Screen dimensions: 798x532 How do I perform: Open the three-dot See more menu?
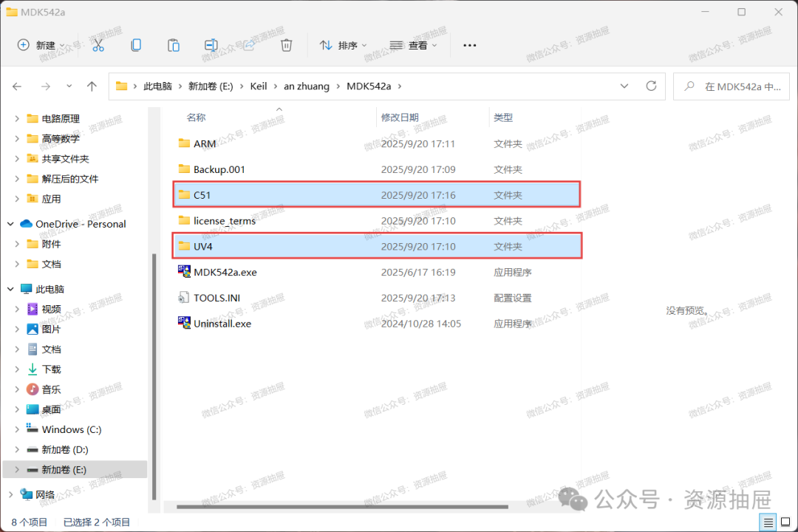470,45
